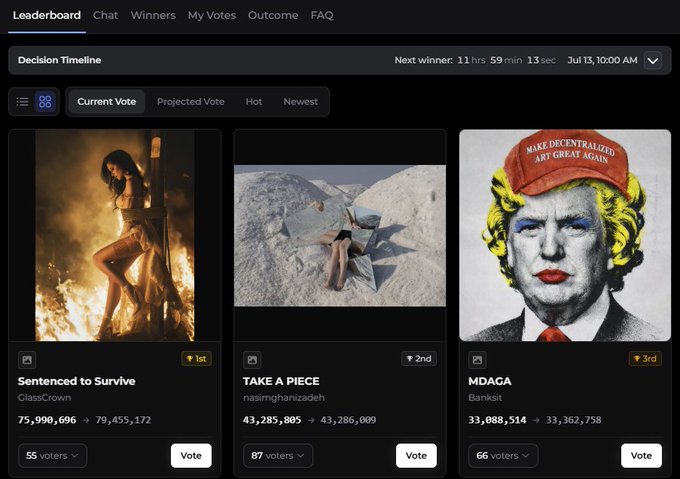Click the 1st place trophy badge

196,358
